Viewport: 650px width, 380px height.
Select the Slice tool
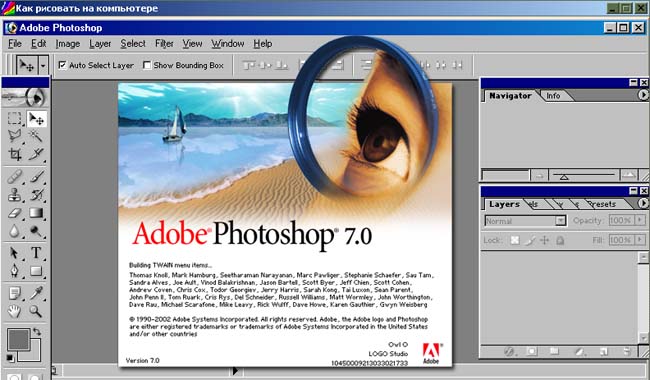pyautogui.click(x=36, y=154)
